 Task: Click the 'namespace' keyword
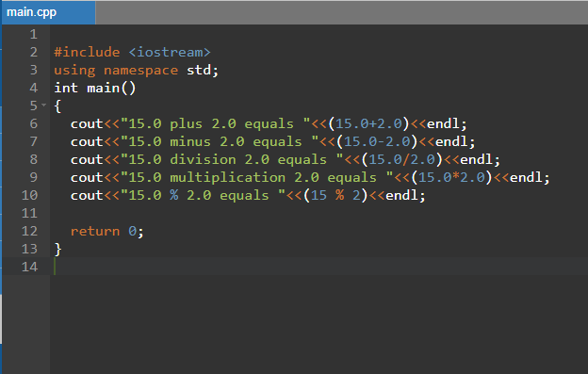pos(141,71)
